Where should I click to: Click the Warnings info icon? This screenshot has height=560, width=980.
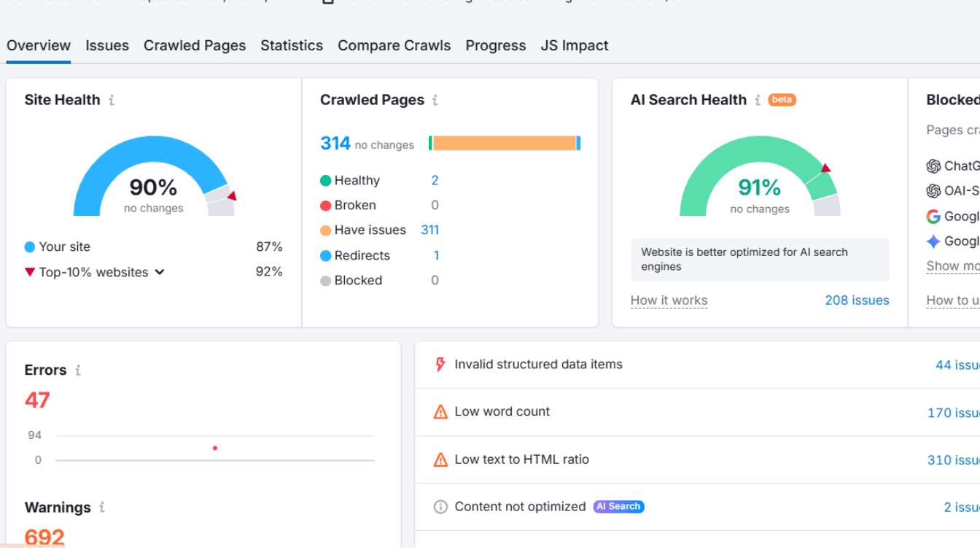click(x=102, y=507)
